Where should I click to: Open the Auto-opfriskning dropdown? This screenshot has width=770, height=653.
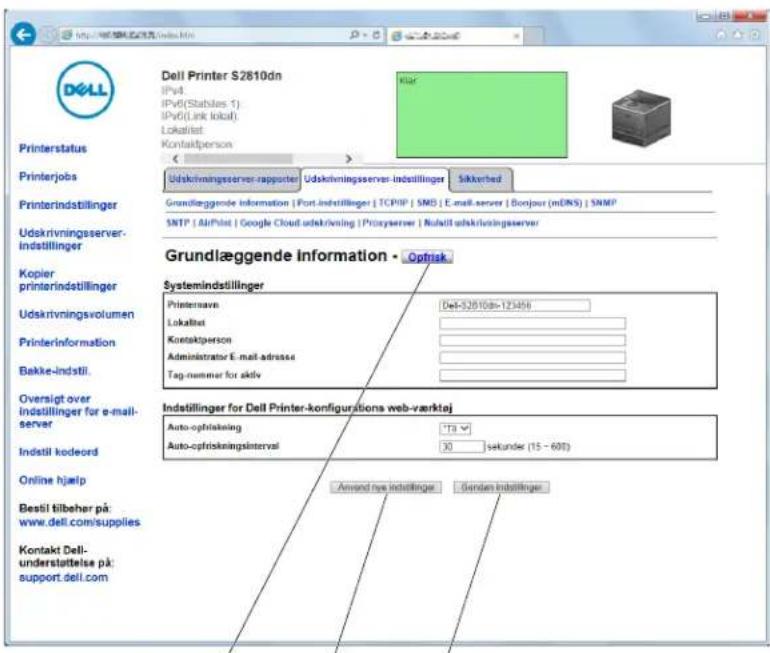455,429
